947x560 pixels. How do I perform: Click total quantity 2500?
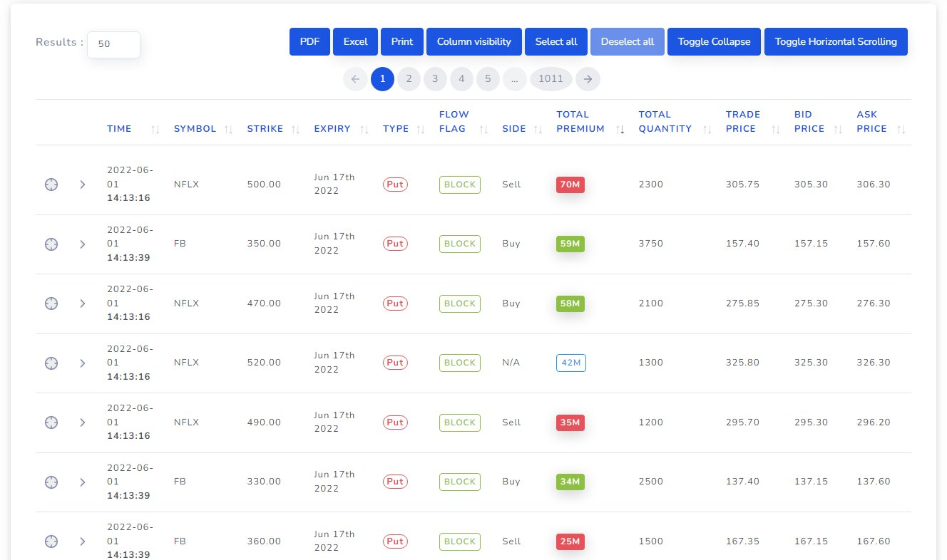pos(651,482)
